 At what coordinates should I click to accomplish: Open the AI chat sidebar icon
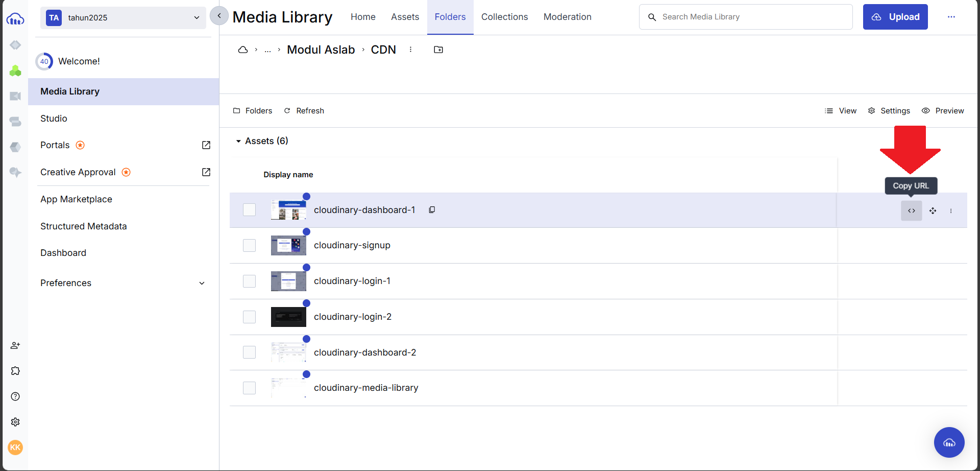click(15, 173)
